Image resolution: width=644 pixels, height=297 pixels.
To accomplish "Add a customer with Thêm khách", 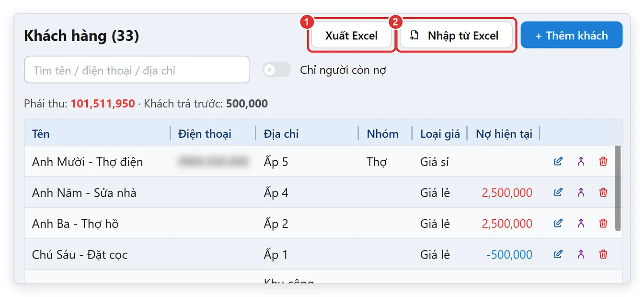I will click(572, 36).
